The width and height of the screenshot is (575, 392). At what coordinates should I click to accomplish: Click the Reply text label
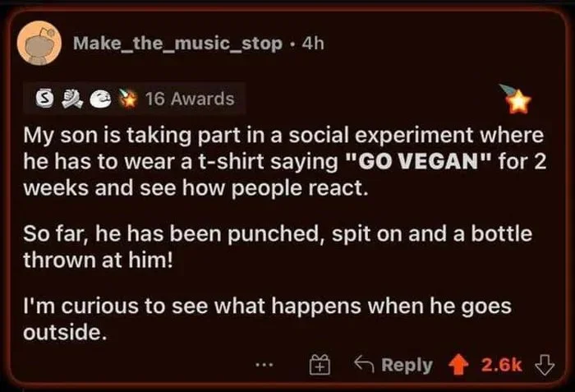(407, 364)
